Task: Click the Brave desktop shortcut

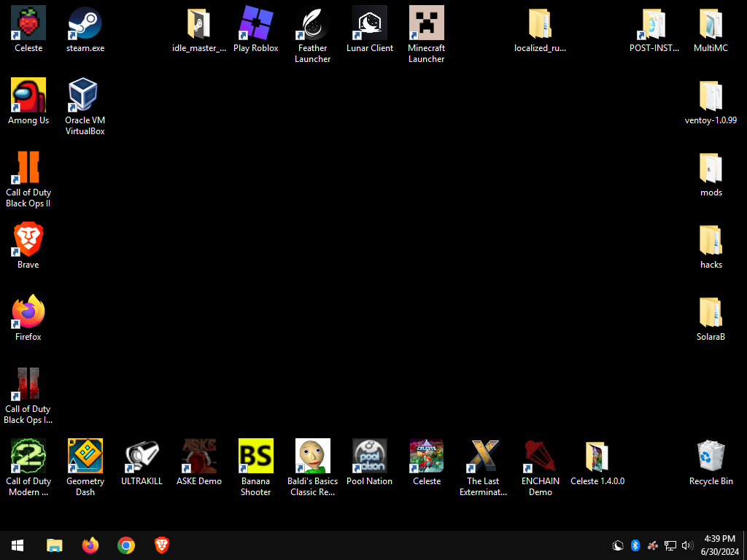Action: point(28,239)
